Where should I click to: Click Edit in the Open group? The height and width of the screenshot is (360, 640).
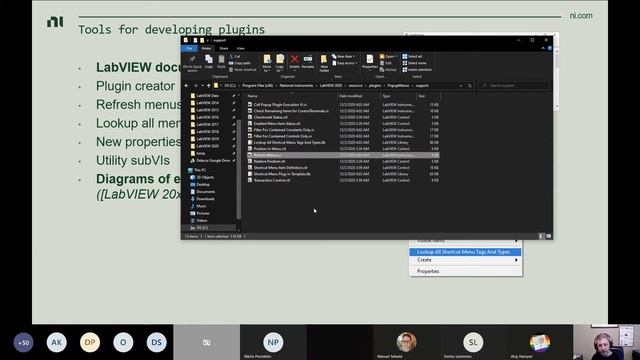click(386, 63)
